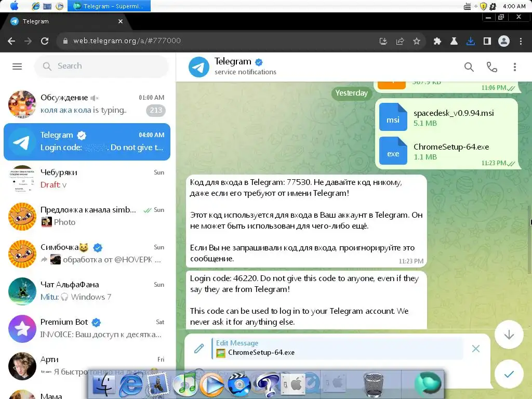Image resolution: width=532 pixels, height=399 pixels.
Task: Select the Telegram service notifications chat
Action: click(87, 141)
